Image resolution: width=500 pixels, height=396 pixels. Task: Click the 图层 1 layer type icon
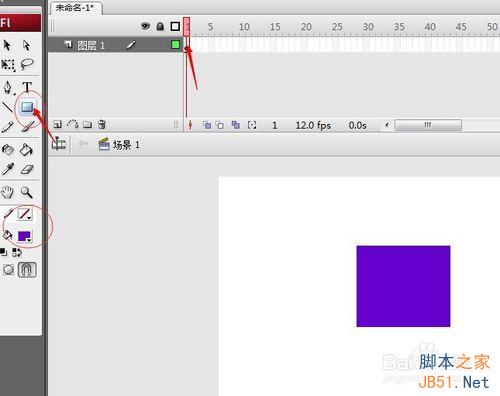coord(68,44)
